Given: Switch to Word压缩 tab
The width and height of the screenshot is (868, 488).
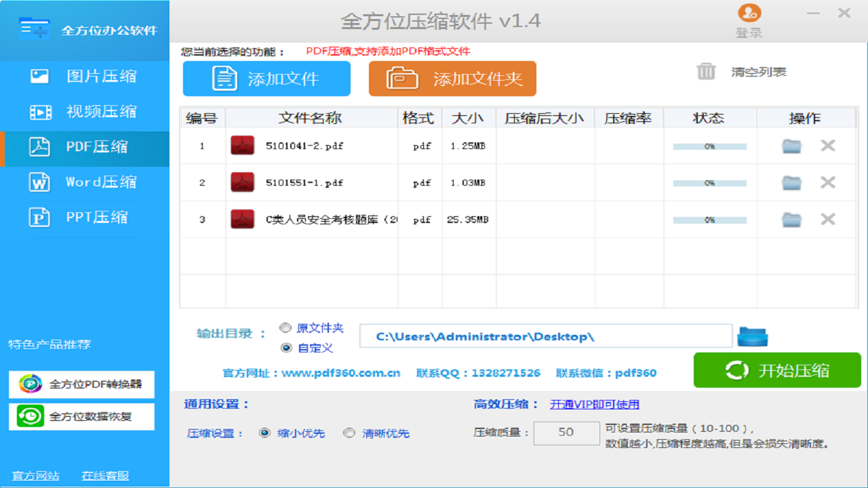Looking at the screenshot, I should [85, 182].
